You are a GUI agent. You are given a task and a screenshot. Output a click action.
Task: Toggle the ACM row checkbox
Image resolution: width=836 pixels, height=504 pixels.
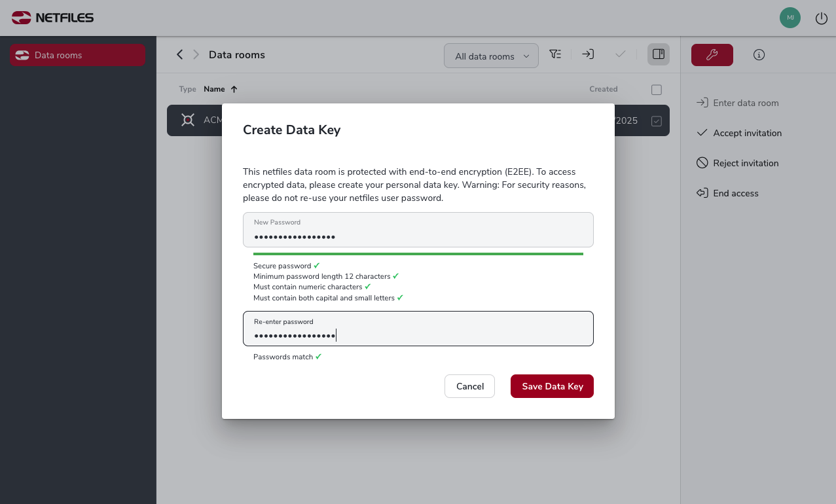point(657,121)
